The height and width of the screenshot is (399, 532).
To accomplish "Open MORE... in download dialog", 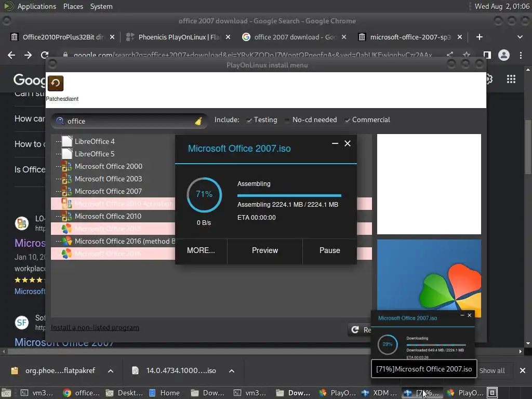I will 201,250.
